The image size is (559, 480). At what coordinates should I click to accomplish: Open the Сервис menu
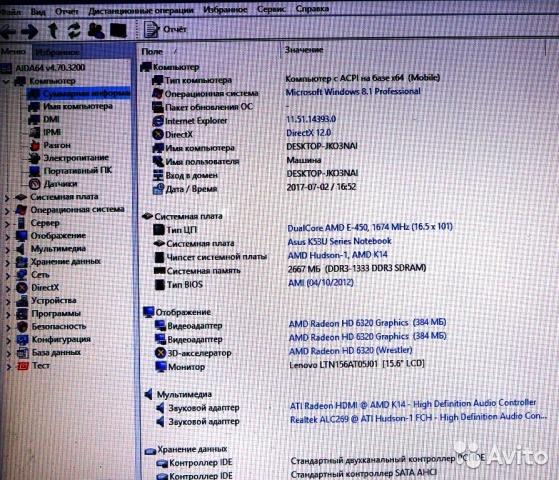click(271, 9)
